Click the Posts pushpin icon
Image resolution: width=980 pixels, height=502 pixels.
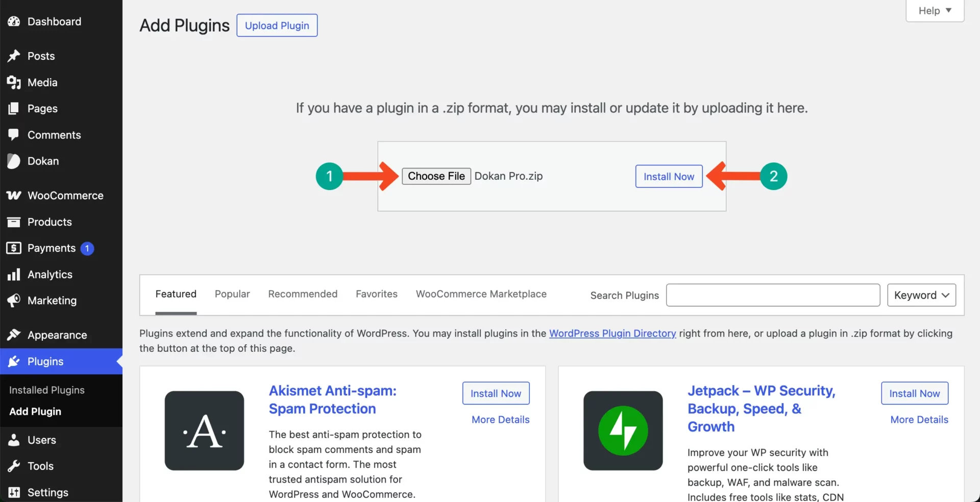point(14,56)
